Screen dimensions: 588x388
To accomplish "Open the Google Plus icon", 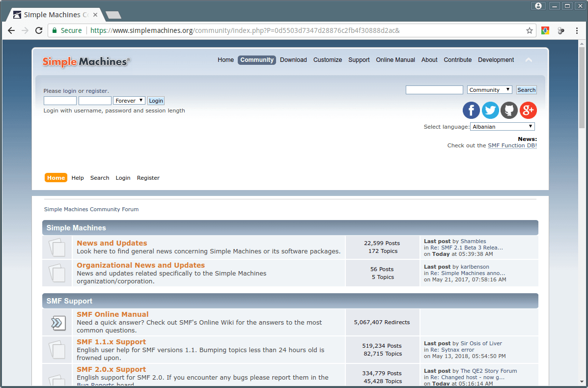I will (528, 110).
